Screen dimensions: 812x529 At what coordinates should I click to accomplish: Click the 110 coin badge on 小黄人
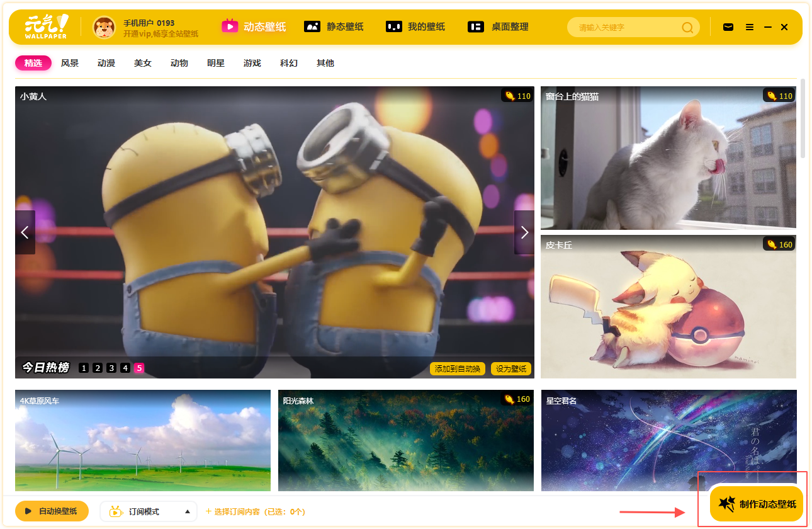[517, 96]
